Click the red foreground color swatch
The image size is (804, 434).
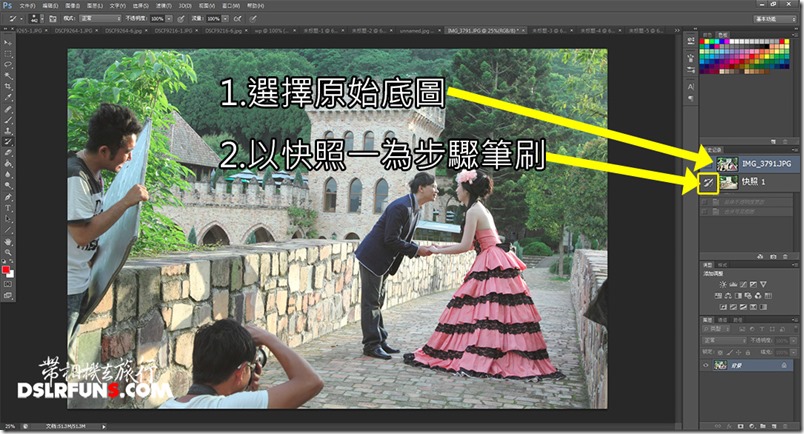pos(6,269)
